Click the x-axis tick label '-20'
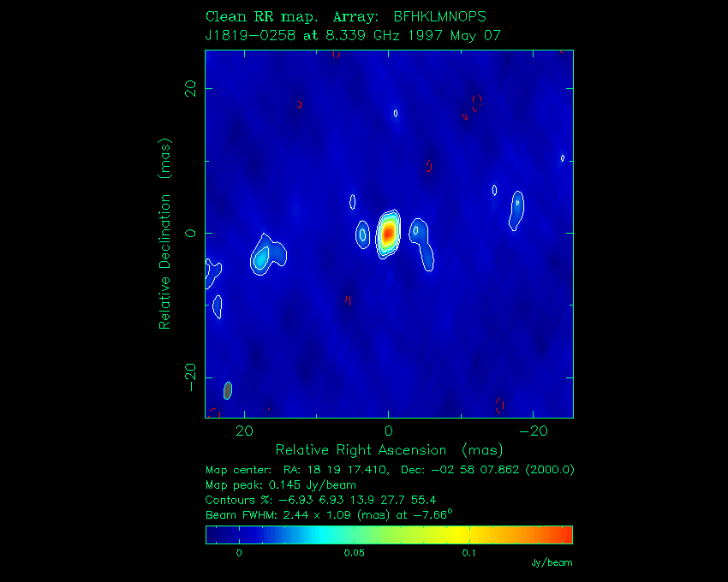The height and width of the screenshot is (582, 728). (x=533, y=431)
